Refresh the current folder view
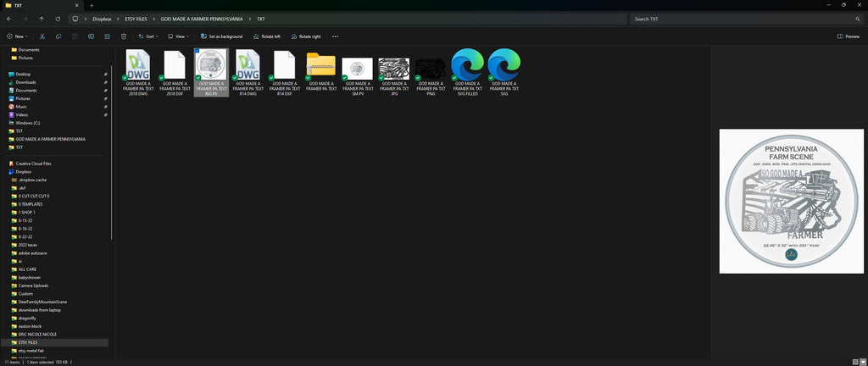 [58, 19]
